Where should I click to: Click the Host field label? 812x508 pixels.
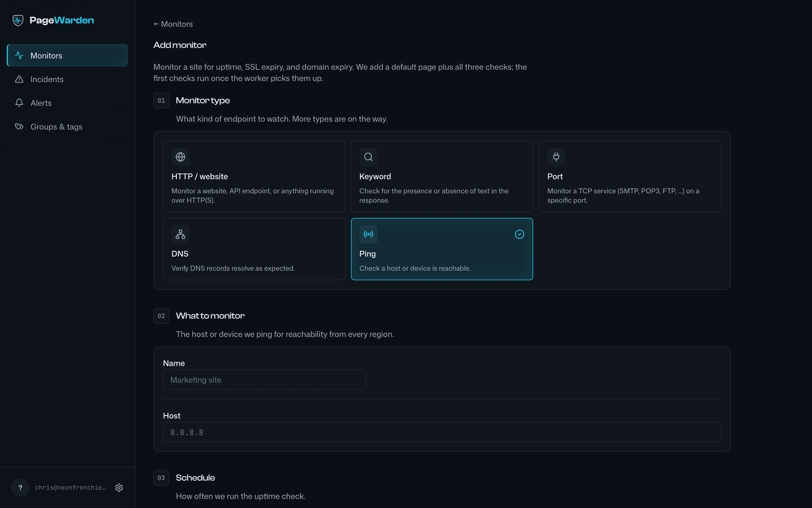(x=172, y=416)
